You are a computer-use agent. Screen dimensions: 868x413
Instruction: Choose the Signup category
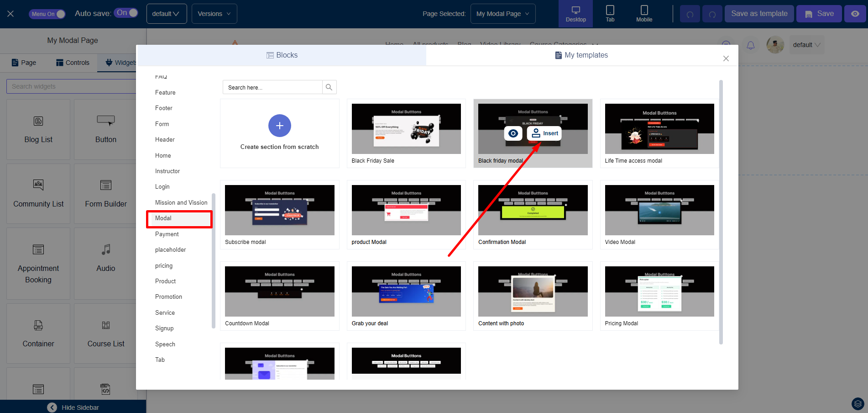point(164,328)
